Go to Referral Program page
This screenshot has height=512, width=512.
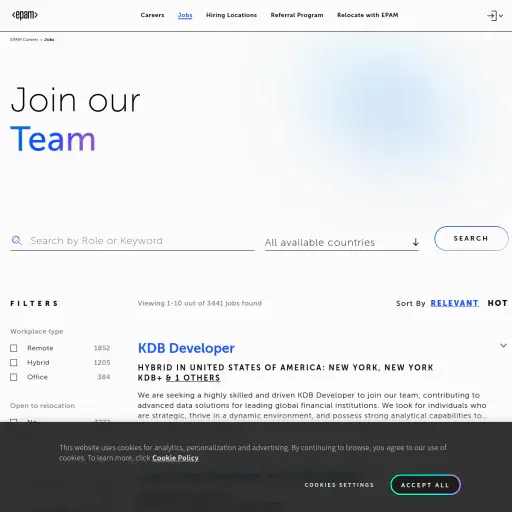[x=297, y=15]
